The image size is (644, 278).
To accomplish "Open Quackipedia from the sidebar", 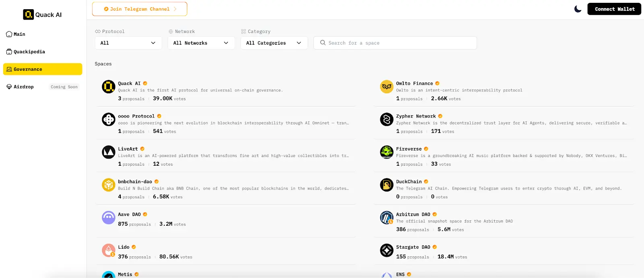I will 29,52.
